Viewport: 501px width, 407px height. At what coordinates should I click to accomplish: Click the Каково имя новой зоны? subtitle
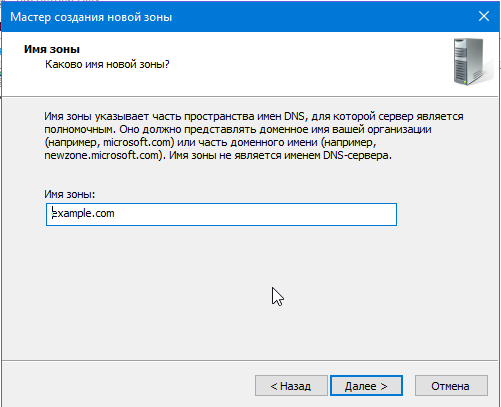pos(107,64)
